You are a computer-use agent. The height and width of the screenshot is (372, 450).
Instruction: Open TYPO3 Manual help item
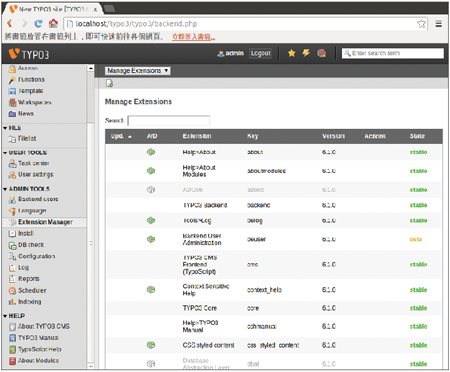(38, 338)
